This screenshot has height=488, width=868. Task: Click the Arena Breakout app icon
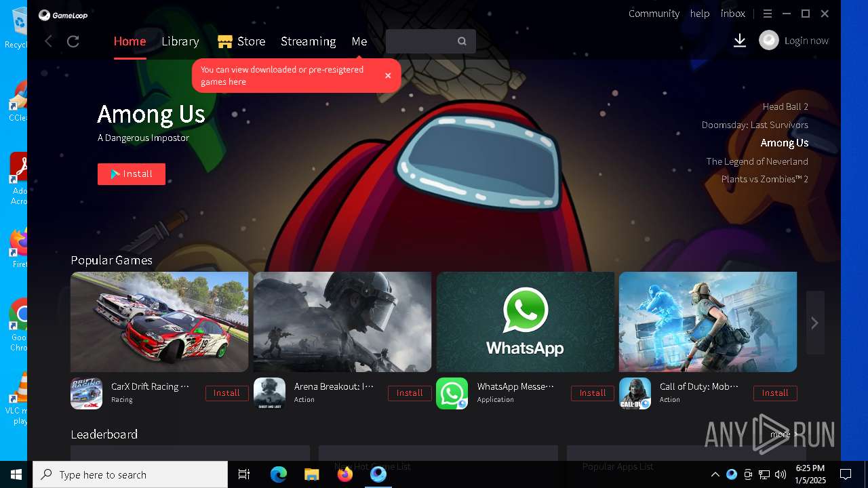269,393
